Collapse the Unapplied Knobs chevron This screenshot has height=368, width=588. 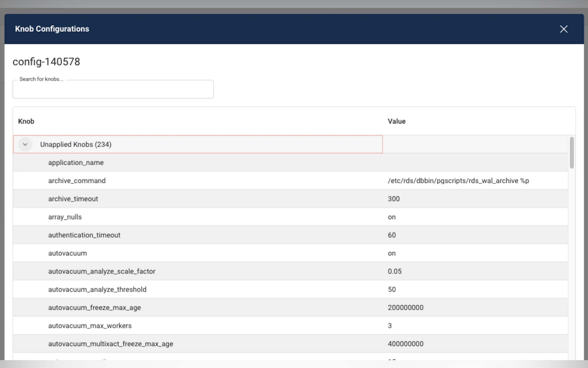(25, 144)
